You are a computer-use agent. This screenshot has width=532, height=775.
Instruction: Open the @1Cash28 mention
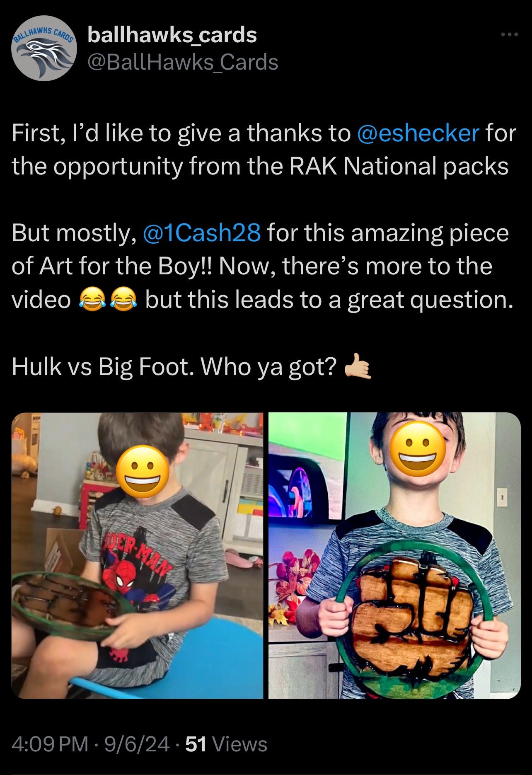[x=202, y=232]
